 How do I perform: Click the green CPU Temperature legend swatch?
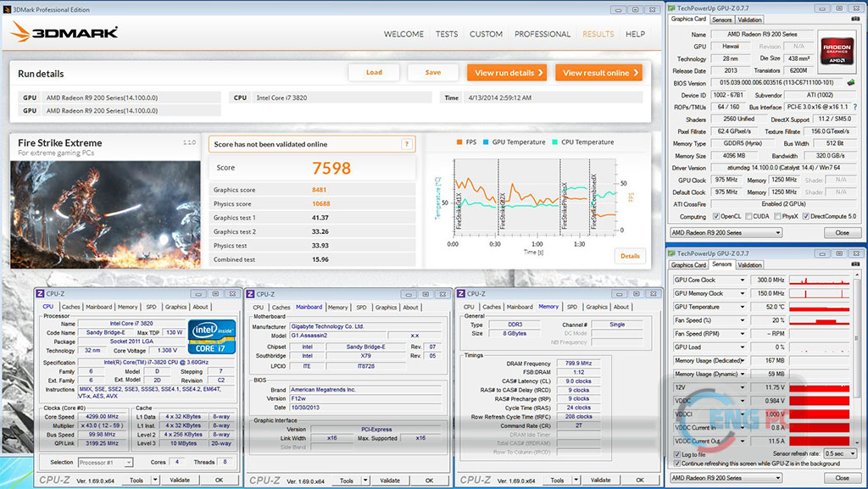tap(554, 142)
